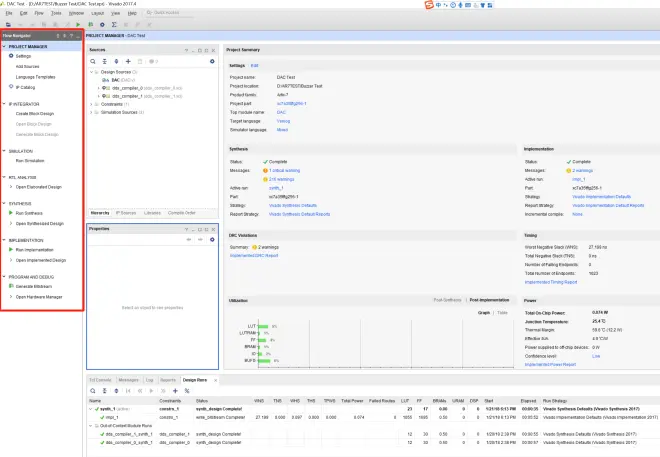The width and height of the screenshot is (660, 457).
Task: Collapse all rows in Design Runs toolbar
Action: pyautogui.click(x=105, y=391)
